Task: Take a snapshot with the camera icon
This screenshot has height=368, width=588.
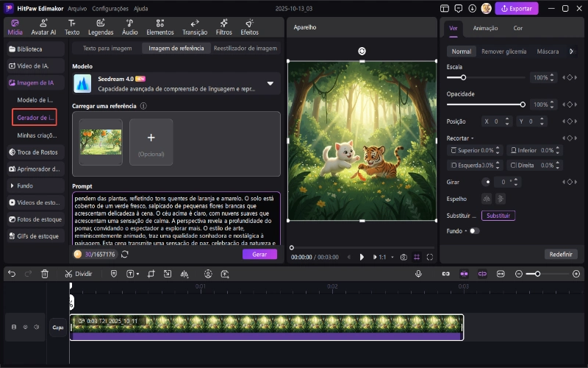Action: click(x=404, y=257)
